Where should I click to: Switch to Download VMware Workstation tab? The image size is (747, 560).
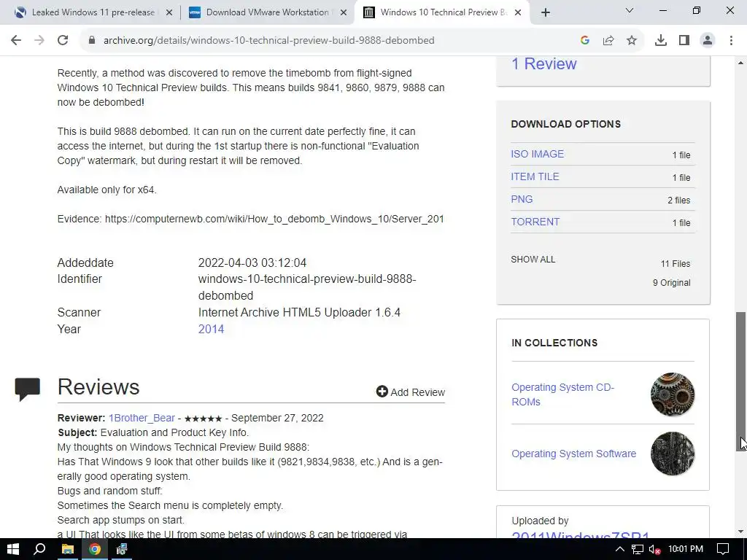click(267, 12)
